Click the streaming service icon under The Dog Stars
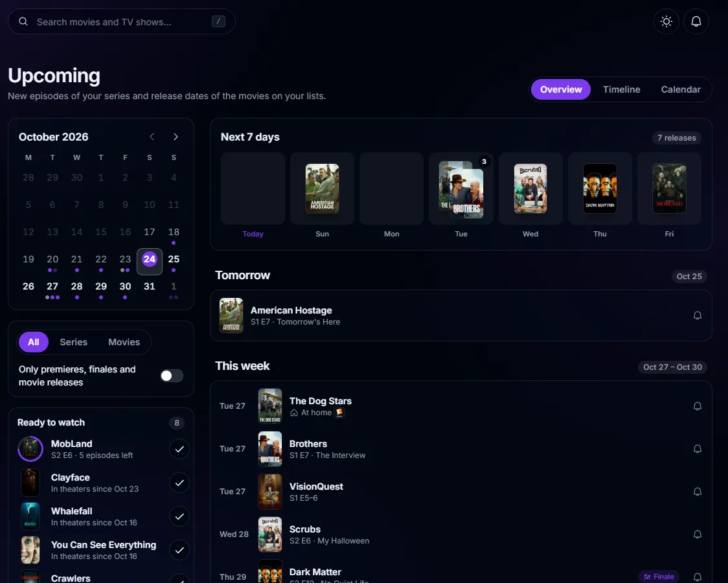Screen dimensions: 728x583 [339, 413]
